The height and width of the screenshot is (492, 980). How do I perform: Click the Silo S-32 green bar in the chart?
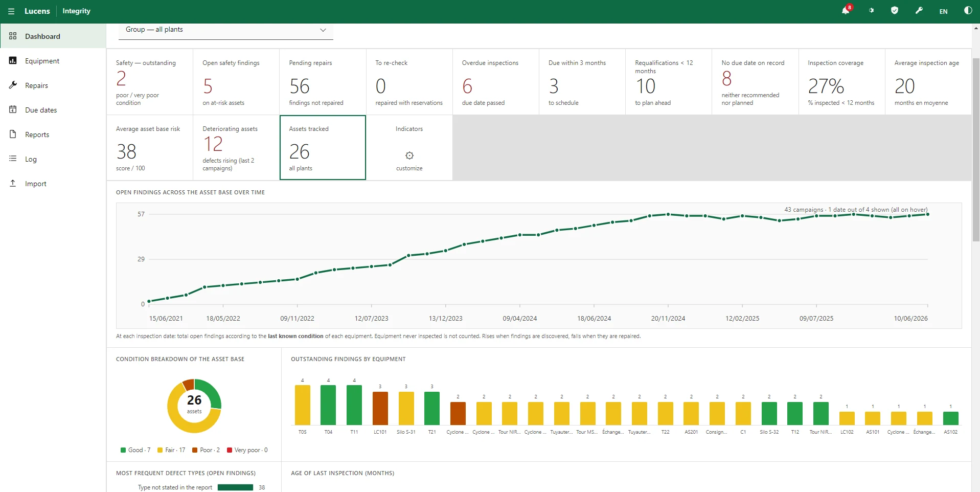769,413
